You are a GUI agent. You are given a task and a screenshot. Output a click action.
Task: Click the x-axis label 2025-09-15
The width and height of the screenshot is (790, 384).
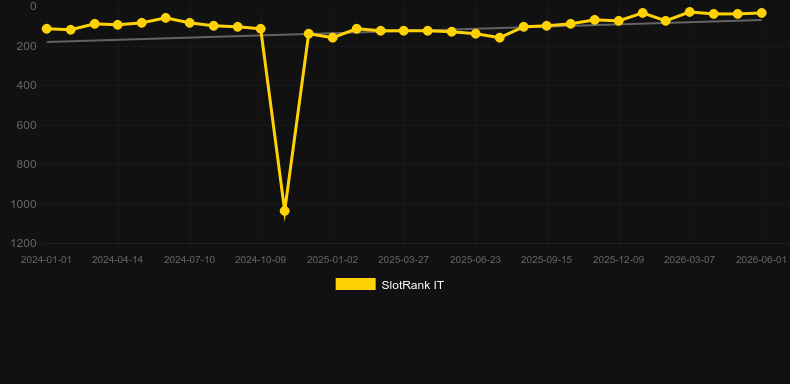coord(547,260)
